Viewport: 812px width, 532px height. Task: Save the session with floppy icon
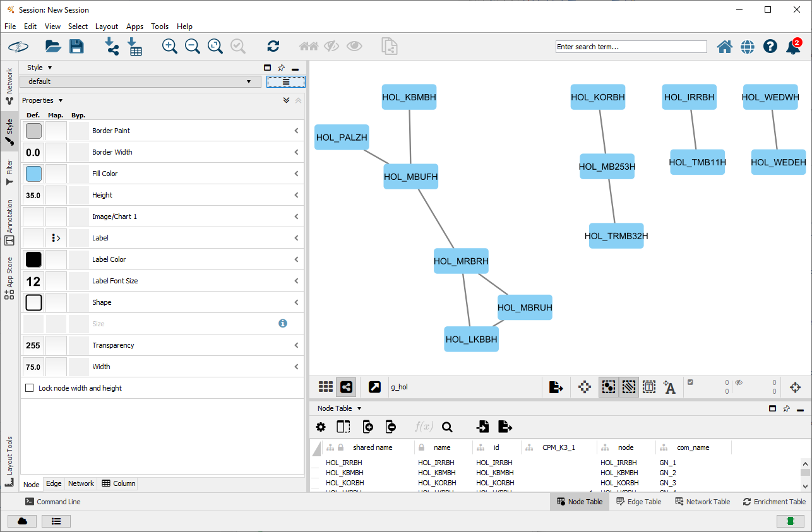[76, 46]
